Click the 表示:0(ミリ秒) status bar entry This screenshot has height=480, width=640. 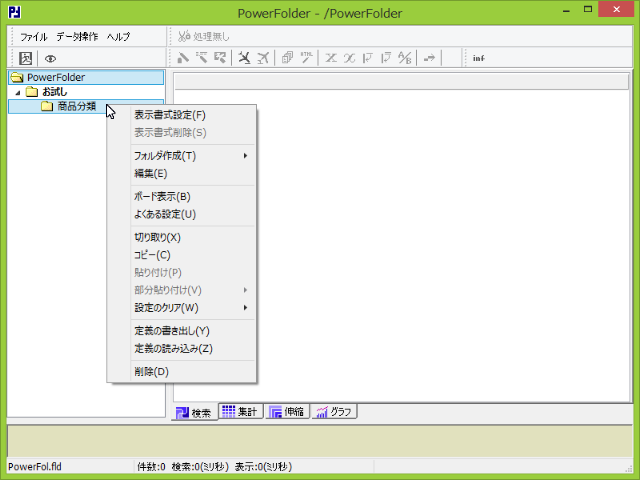click(263, 467)
